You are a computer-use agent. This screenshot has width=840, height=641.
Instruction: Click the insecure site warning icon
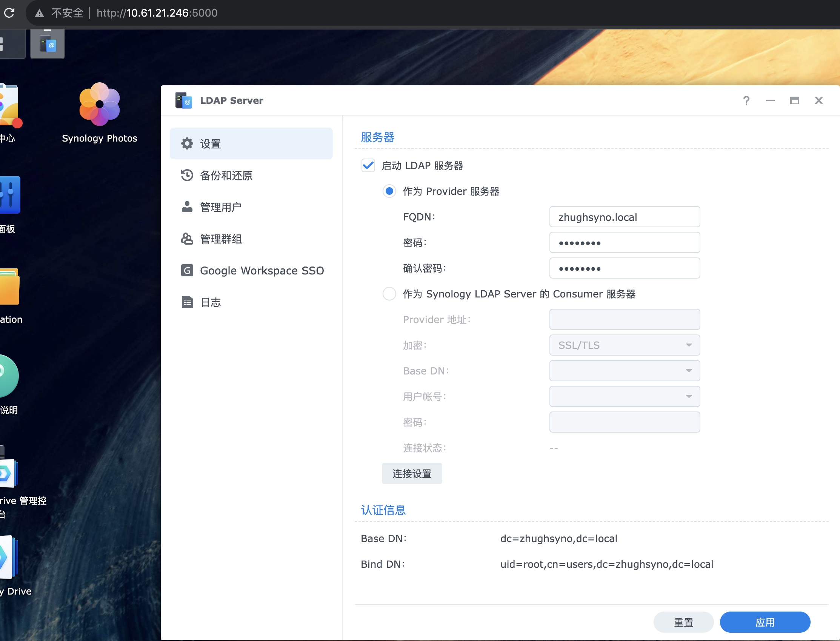point(39,13)
